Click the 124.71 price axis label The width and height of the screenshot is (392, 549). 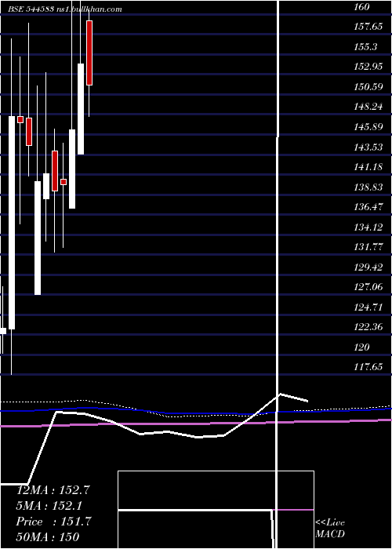tap(368, 307)
